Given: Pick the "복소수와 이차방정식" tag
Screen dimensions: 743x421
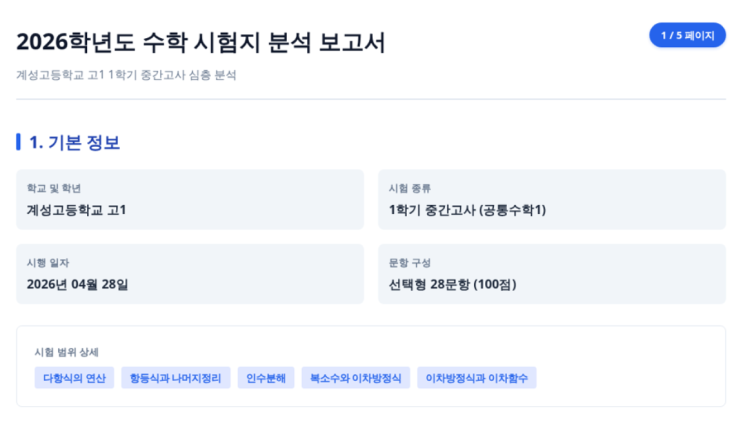Looking at the screenshot, I should coord(355,378).
